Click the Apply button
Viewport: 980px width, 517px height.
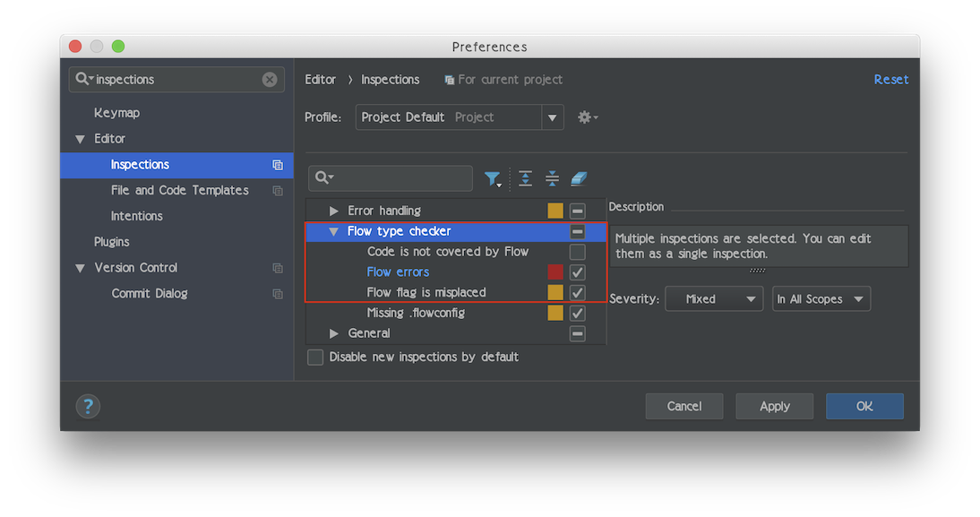pyautogui.click(x=774, y=407)
